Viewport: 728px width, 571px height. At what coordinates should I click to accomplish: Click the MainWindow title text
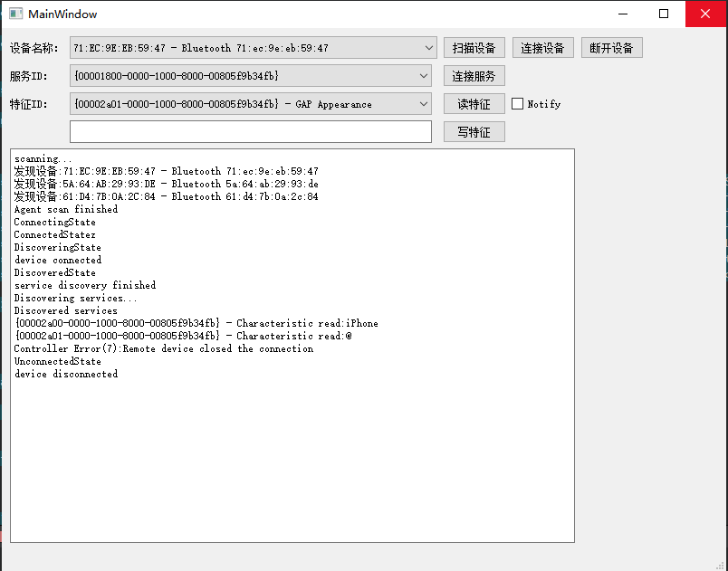[62, 14]
